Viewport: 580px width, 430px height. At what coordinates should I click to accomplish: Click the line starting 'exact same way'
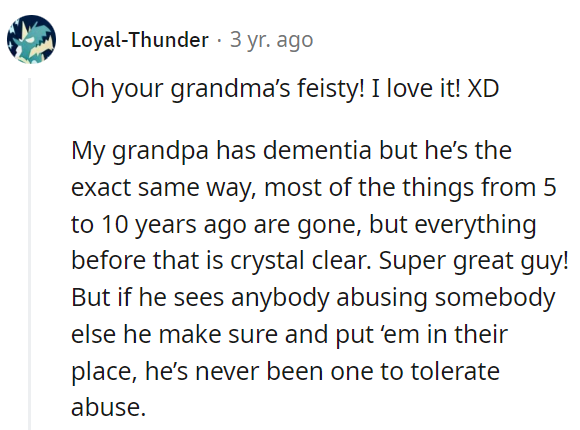pos(314,187)
